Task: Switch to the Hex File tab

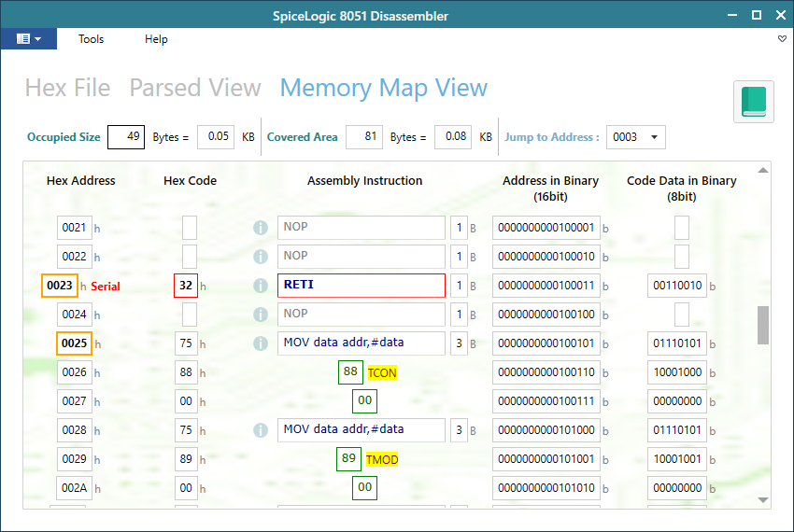Action: [68, 88]
